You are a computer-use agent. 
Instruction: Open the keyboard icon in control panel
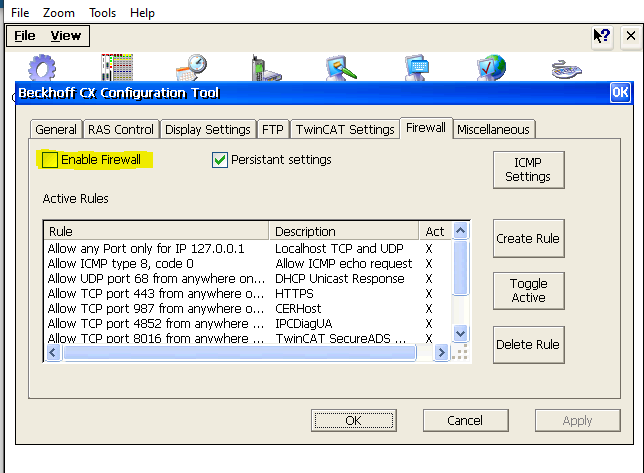click(566, 69)
